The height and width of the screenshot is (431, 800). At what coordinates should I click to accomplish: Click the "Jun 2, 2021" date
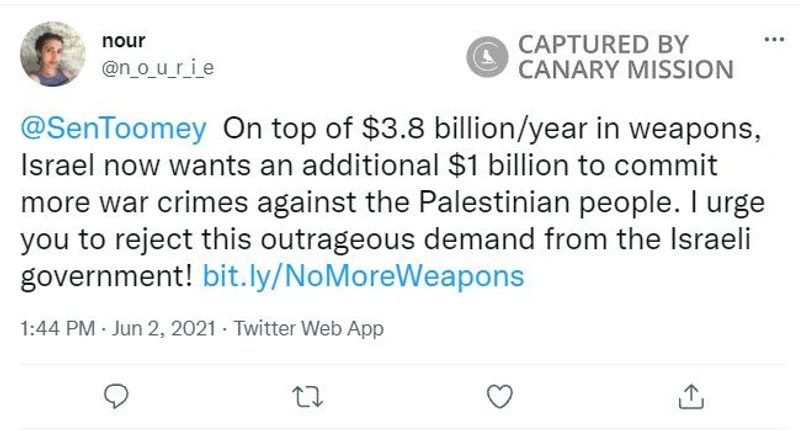(x=161, y=328)
